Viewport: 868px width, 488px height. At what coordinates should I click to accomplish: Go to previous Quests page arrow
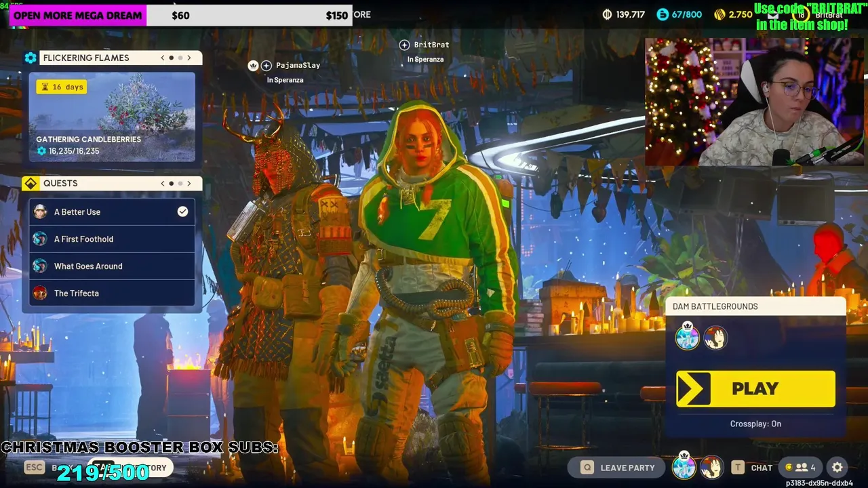tap(163, 183)
